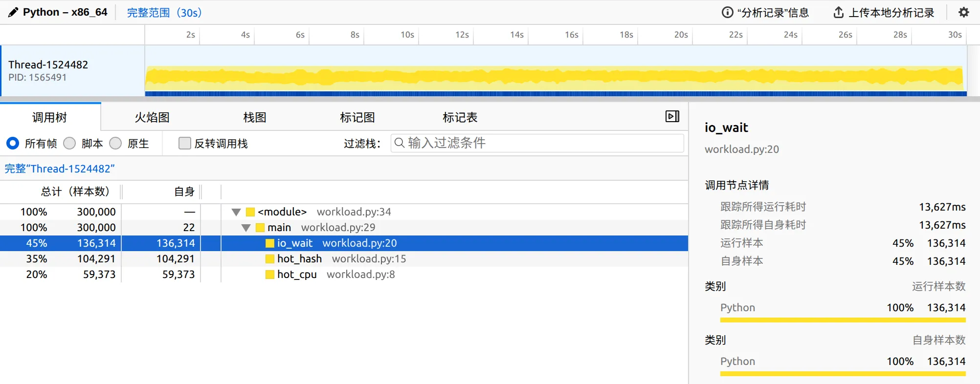Click 上传本地分析记录 button
Screen dimensions: 980x384
pos(884,13)
